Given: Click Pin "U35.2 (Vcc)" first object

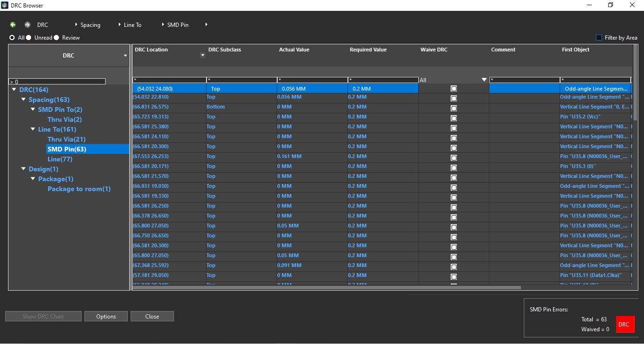Looking at the screenshot, I should click(x=580, y=117).
